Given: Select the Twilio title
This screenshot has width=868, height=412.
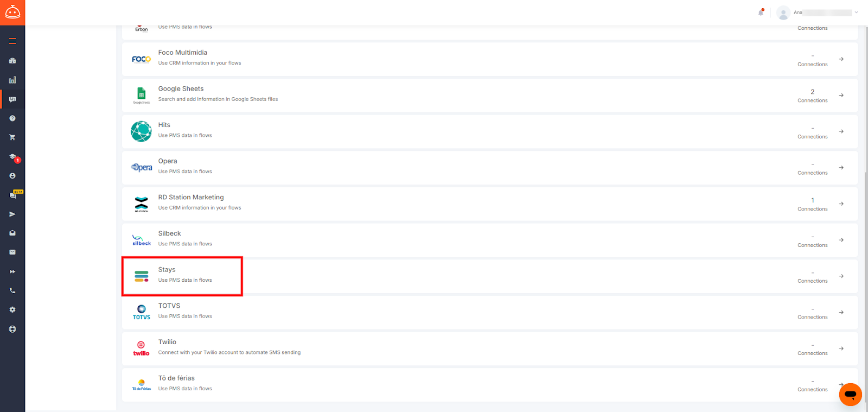Looking at the screenshot, I should click(168, 342).
